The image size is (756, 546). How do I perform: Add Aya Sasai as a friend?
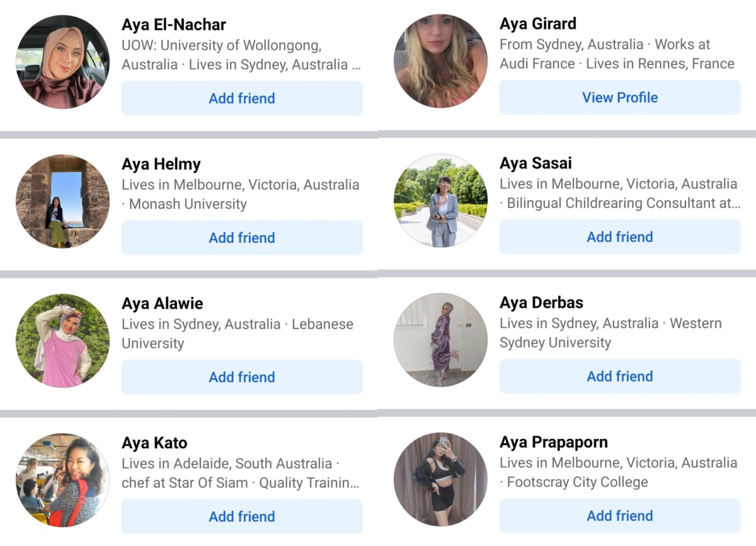620,237
